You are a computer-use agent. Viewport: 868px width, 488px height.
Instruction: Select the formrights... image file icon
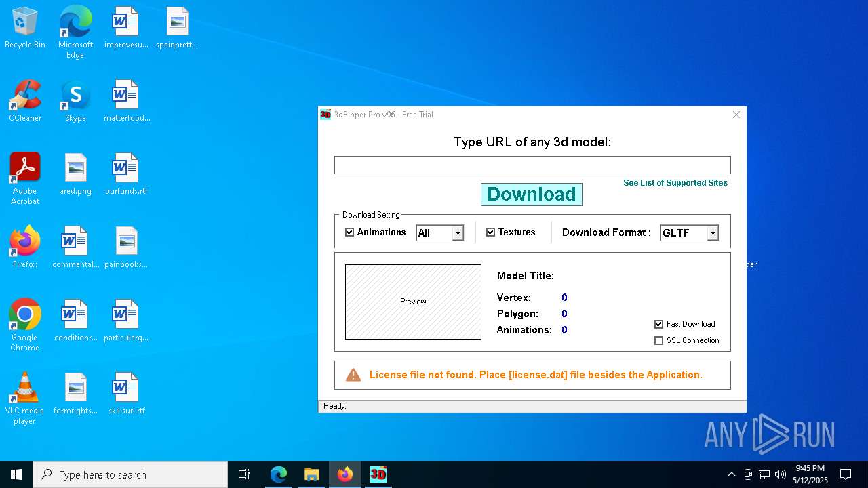tap(75, 394)
